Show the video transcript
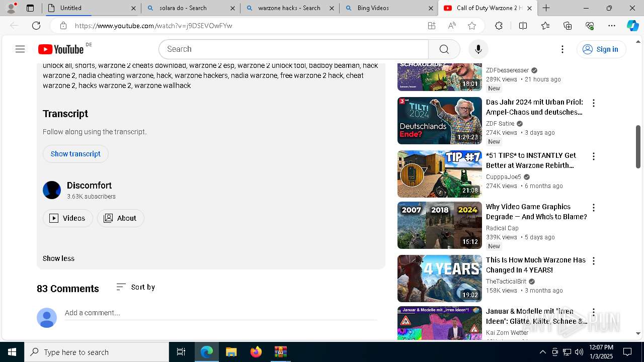The image size is (644, 362). tap(75, 154)
